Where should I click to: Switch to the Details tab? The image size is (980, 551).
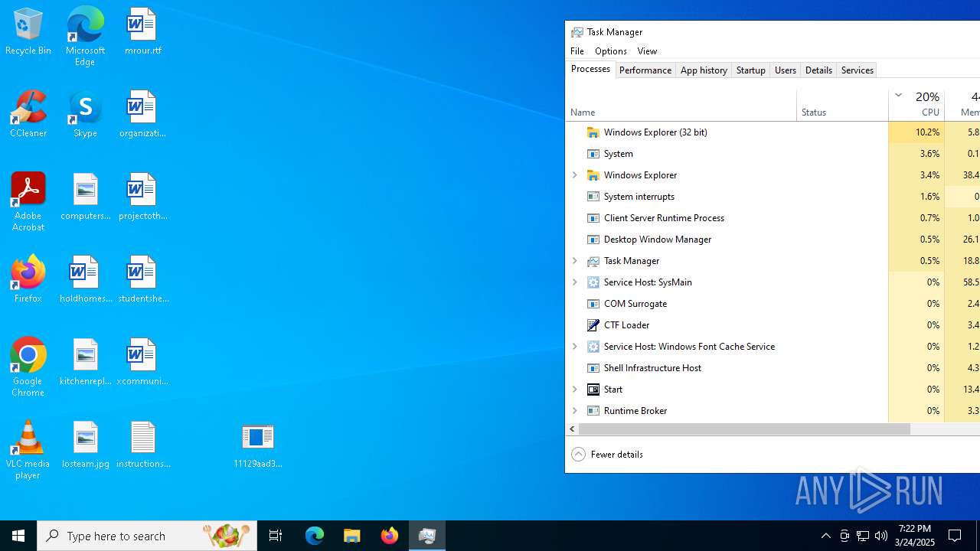point(818,70)
